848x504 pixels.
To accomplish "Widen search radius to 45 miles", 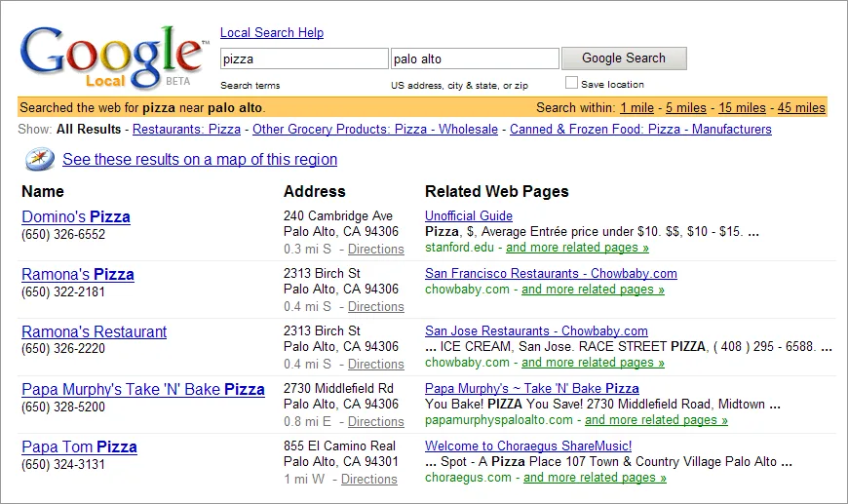I will pyautogui.click(x=801, y=107).
